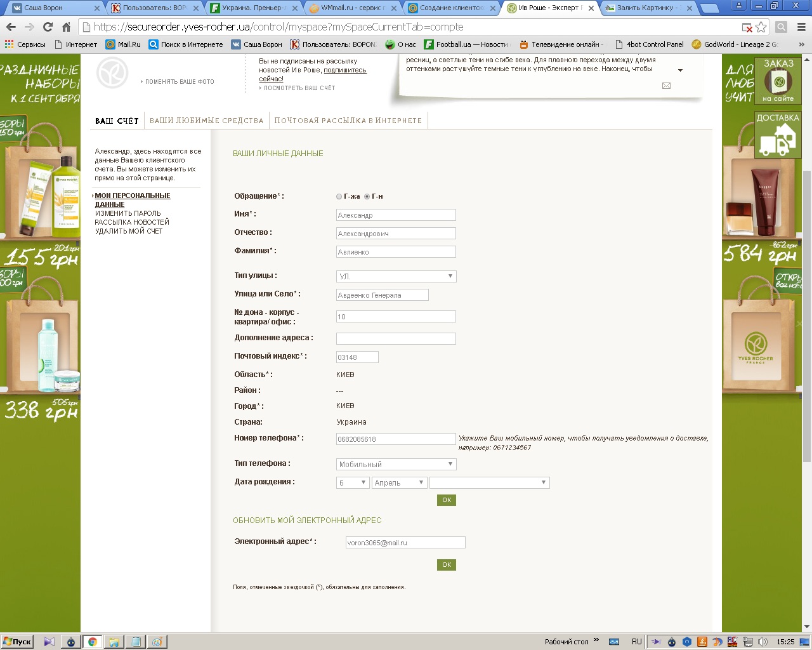This screenshot has width=812, height=650.
Task: Open the file explorer taskbar button
Action: point(114,642)
